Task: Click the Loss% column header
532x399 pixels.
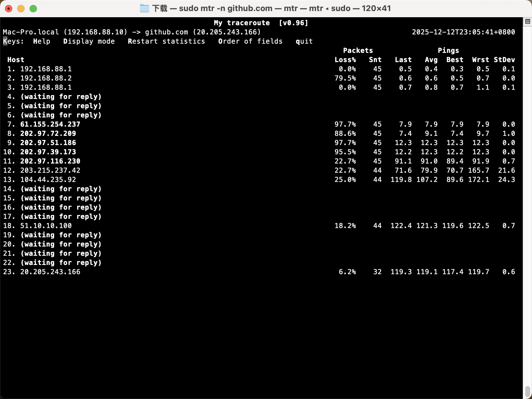Action: click(x=345, y=60)
